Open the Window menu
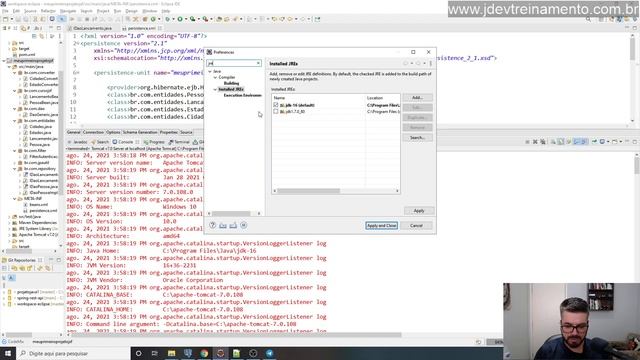The height and width of the screenshot is (360, 640). coord(149,11)
